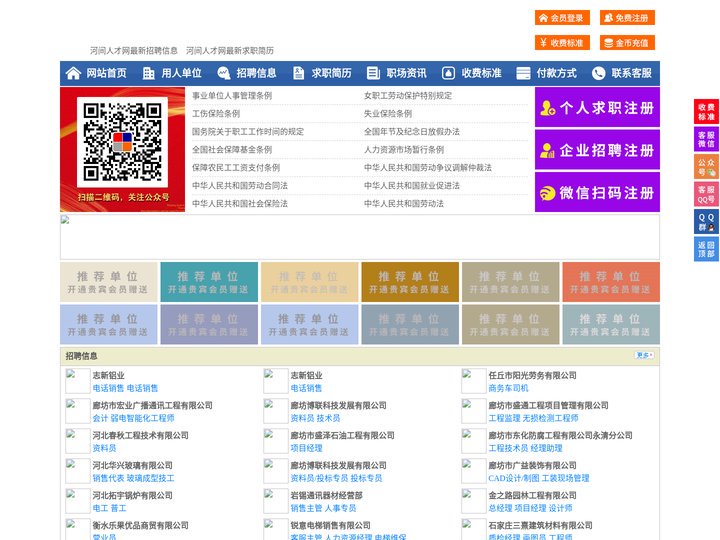Click the 金币充值 orange button
The width and height of the screenshot is (720, 540).
pos(627,43)
